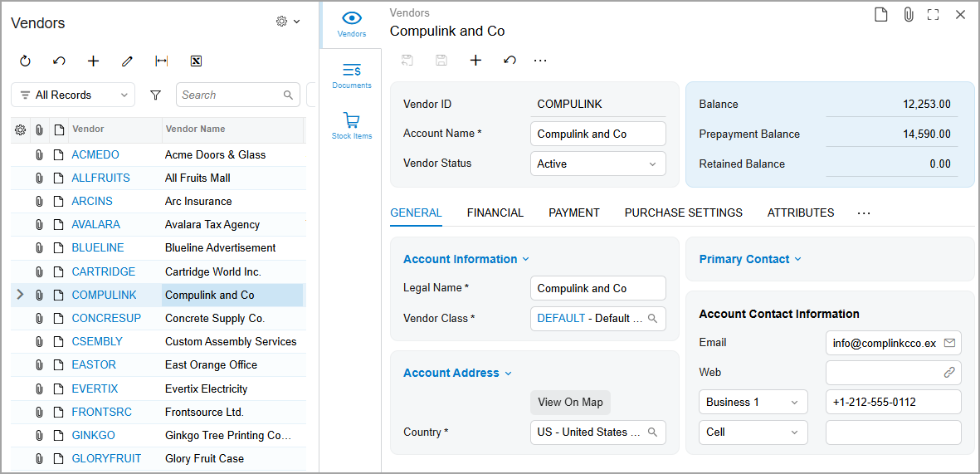Click the link icon in the Web field

coord(949,372)
